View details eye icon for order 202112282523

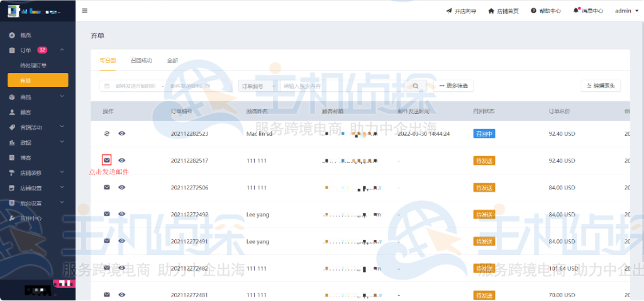(x=122, y=133)
